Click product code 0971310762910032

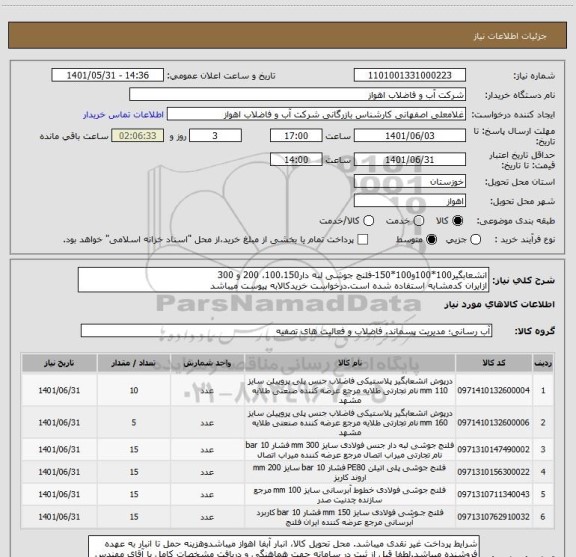(493, 517)
